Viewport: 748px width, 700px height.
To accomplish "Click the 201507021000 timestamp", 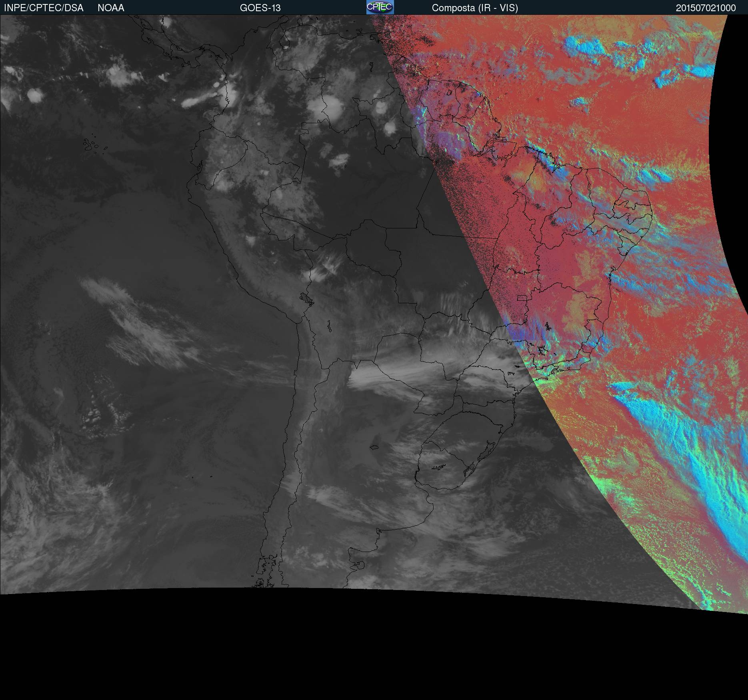I will pos(706,8).
